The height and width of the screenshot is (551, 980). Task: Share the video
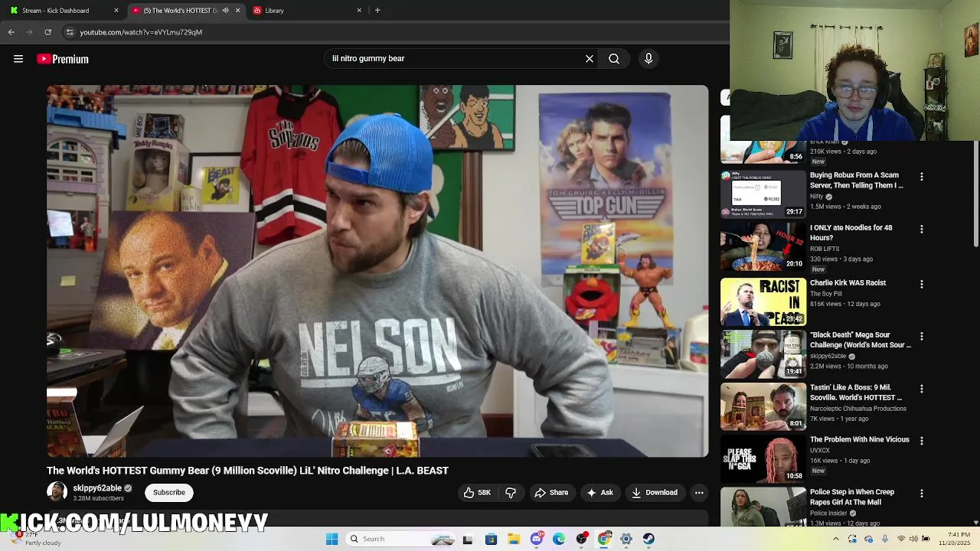(x=552, y=493)
